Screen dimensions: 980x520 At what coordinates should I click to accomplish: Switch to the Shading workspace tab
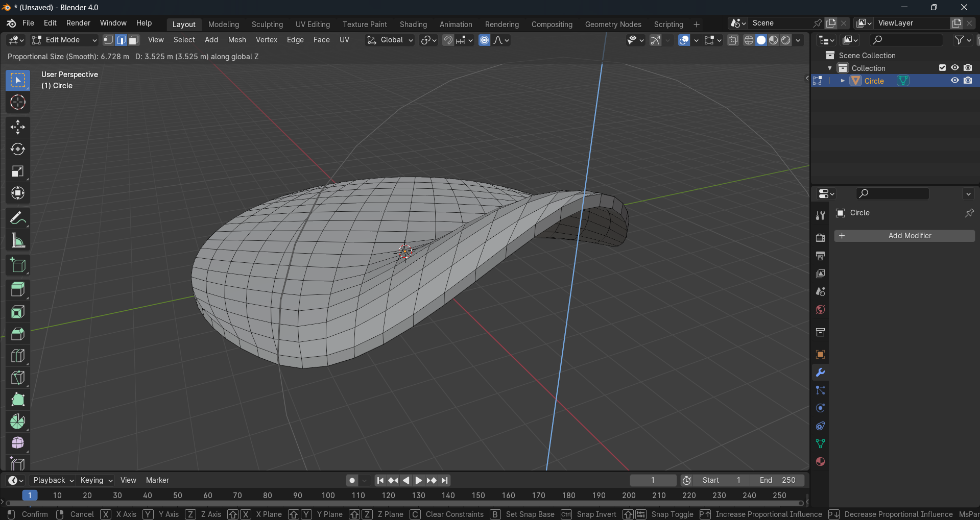[413, 24]
